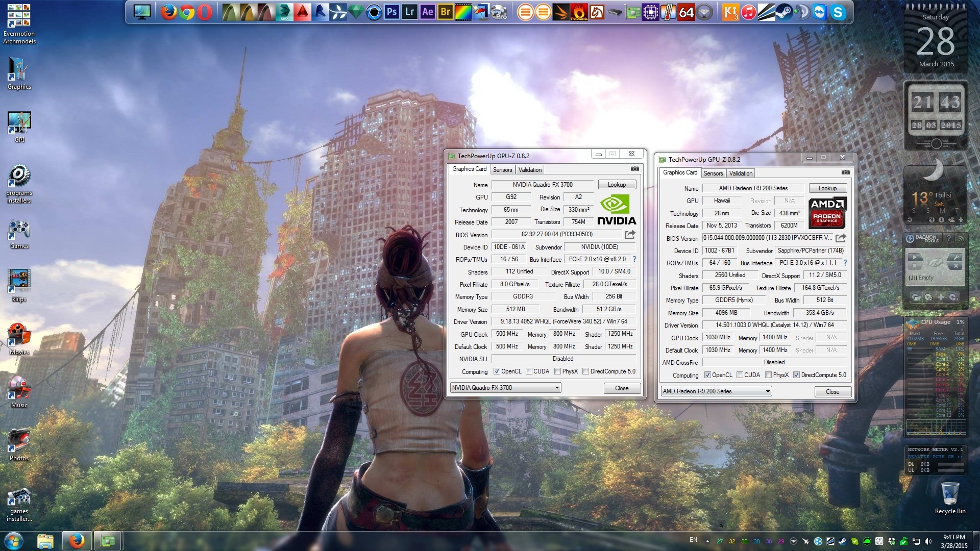Show hidden system tray icons arrow
The width and height of the screenshot is (980, 551).
click(707, 541)
